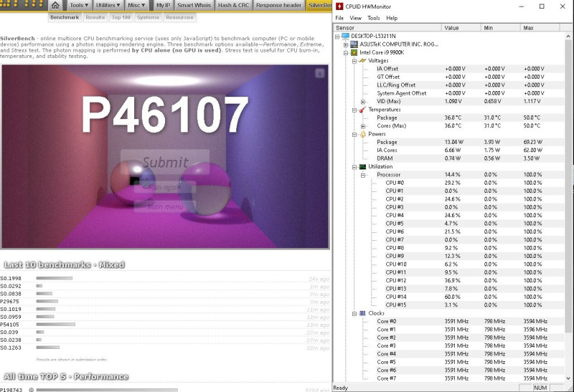Click the Clocks chip icon
Viewport: 574px width, 392px height.
tap(362, 313)
